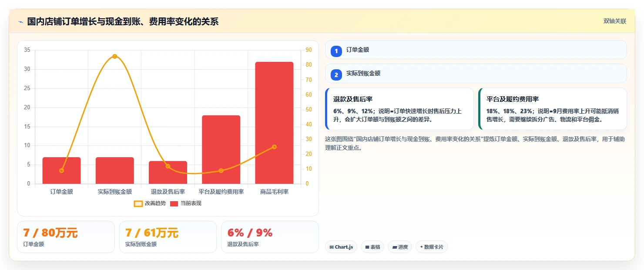Screen dimensions: 644x270
Task: Click the line data point above 商品毛利率
Action: click(x=274, y=147)
